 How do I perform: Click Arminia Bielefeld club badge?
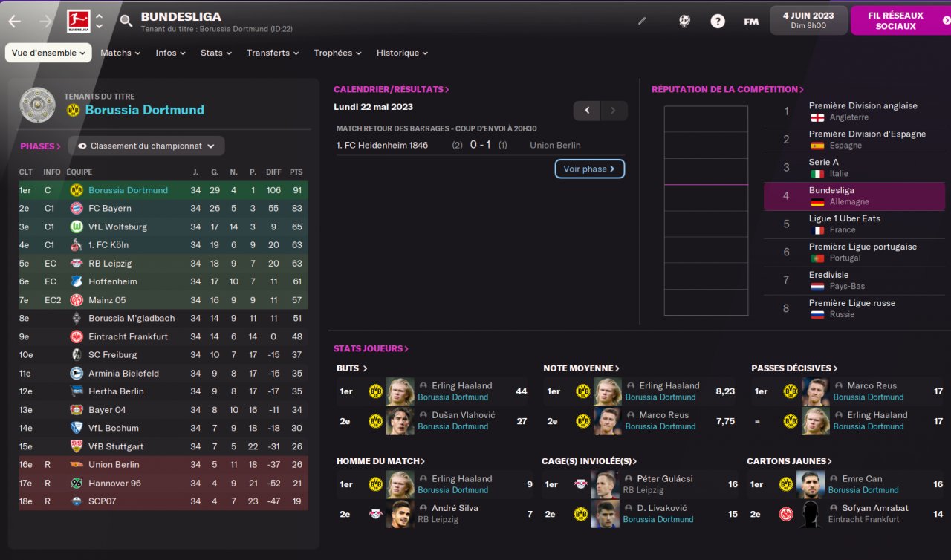pos(76,374)
